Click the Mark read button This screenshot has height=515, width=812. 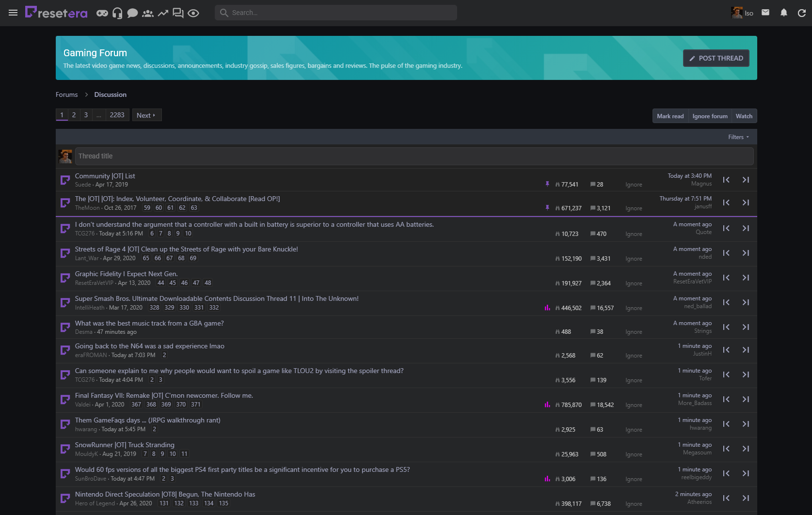670,116
